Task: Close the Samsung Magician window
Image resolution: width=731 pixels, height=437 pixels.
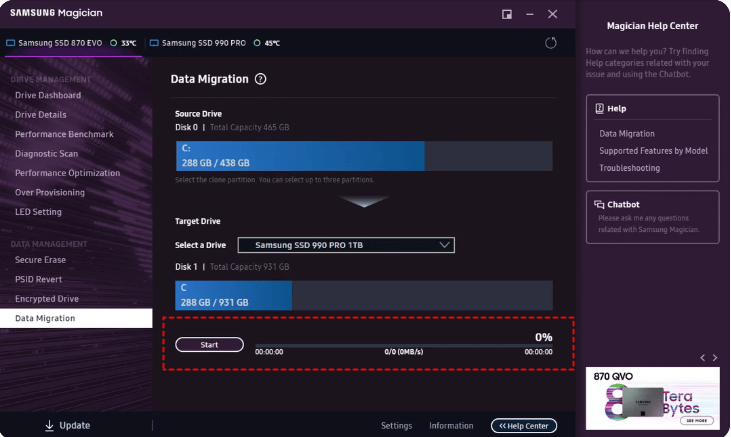Action: 552,14
